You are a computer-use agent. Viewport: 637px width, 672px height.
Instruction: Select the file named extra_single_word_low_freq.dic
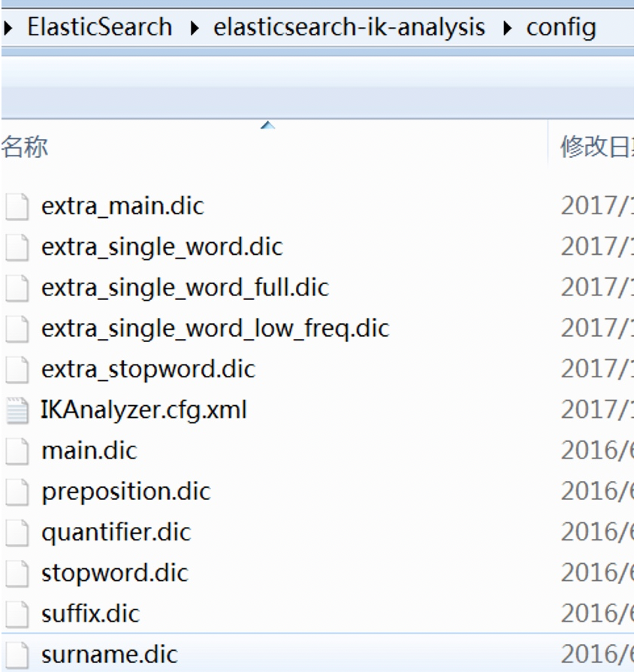215,329
